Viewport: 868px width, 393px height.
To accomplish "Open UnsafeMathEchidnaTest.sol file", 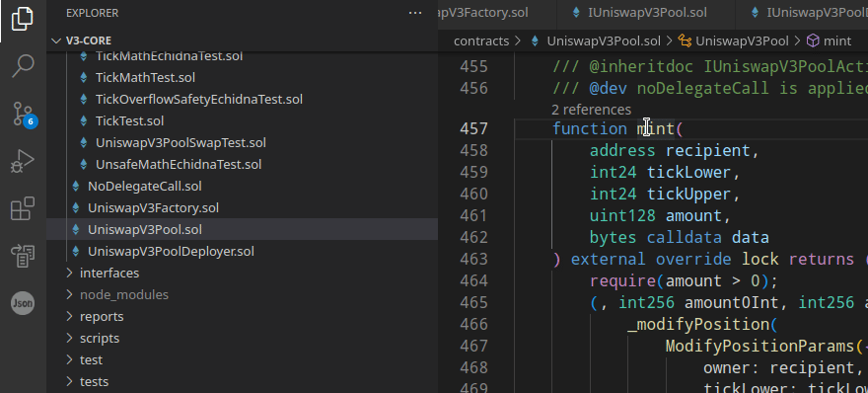I will [179, 164].
